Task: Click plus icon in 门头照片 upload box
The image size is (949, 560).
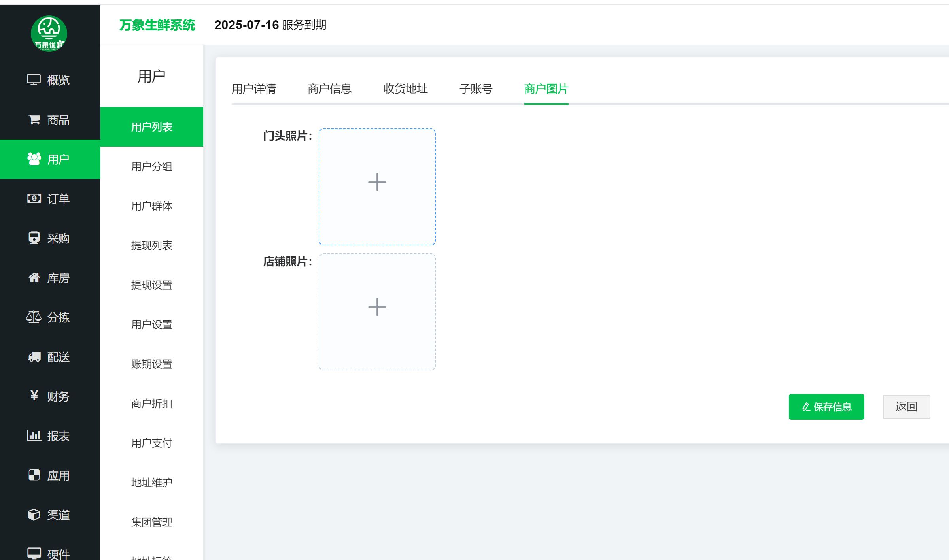Action: point(377,182)
